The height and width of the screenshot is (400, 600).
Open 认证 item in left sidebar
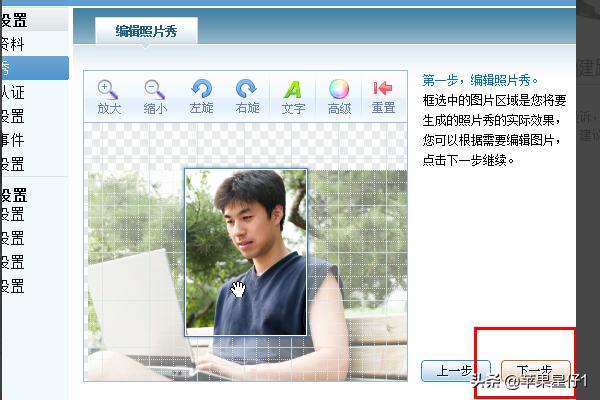pyautogui.click(x=12, y=92)
